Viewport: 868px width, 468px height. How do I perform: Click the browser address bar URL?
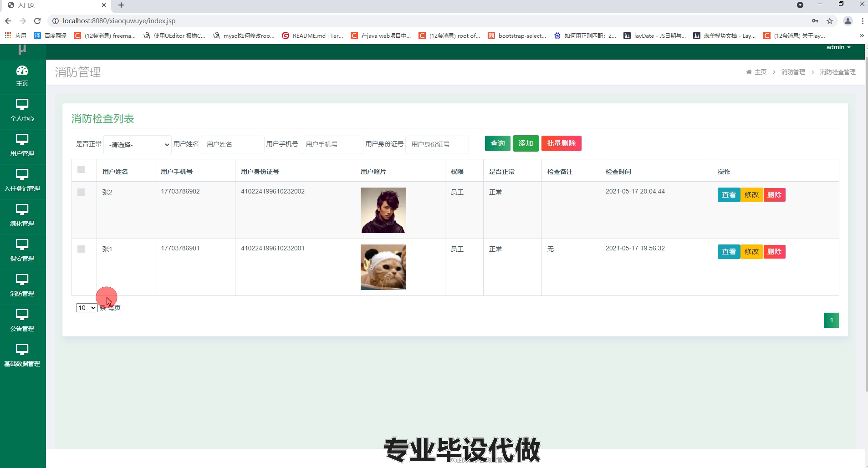pos(119,21)
